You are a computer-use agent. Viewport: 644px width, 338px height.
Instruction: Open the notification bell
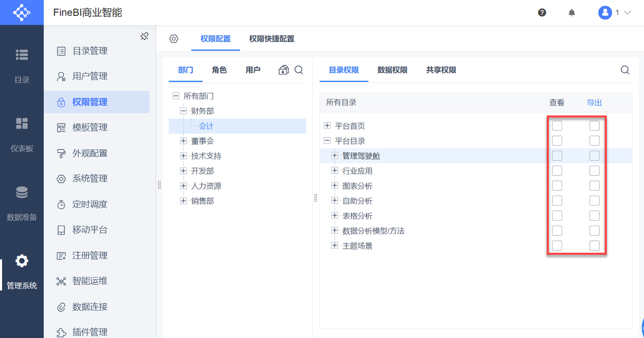571,12
